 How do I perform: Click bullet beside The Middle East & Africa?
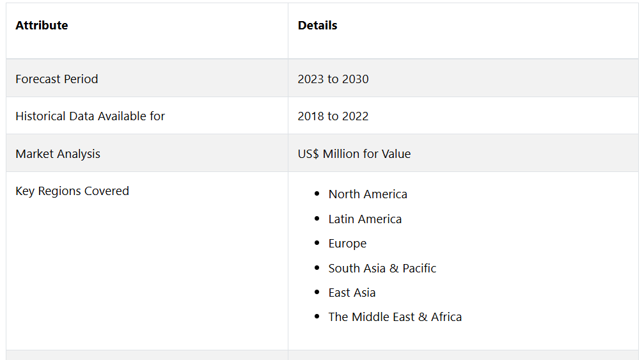click(317, 317)
